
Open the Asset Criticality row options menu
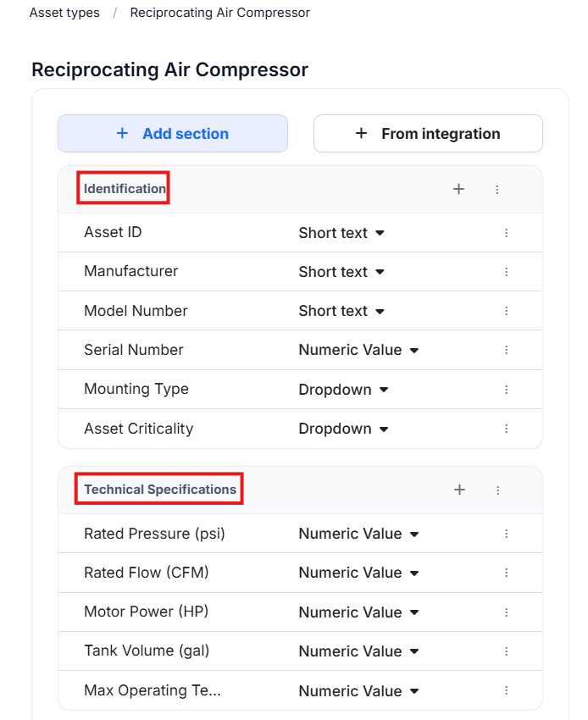coord(507,429)
